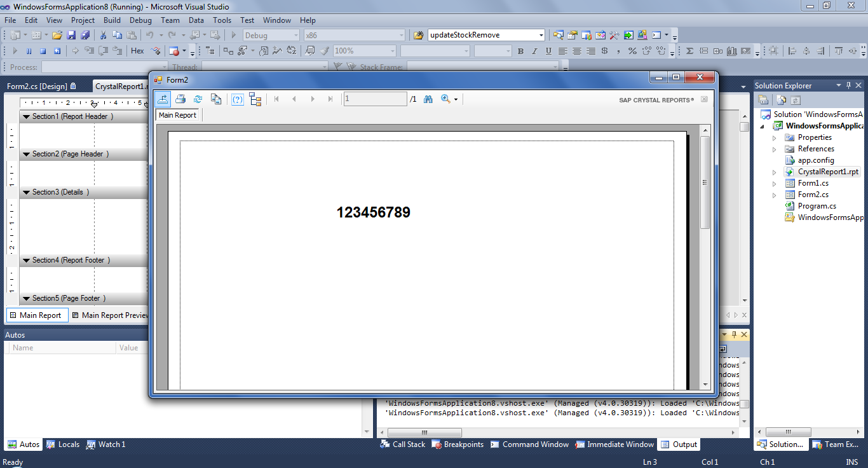Screen dimensions: 868x468
Task: Switch to Locals tab
Action: [63, 444]
